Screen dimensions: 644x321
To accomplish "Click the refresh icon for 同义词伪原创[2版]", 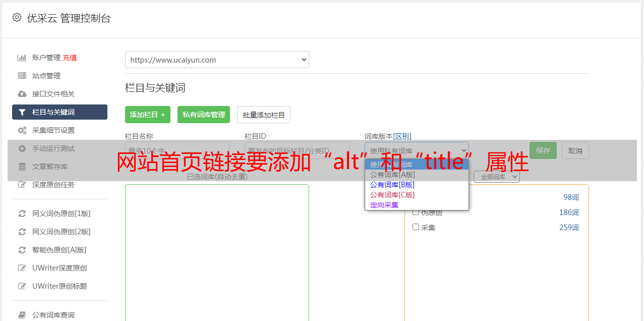I will point(22,232).
